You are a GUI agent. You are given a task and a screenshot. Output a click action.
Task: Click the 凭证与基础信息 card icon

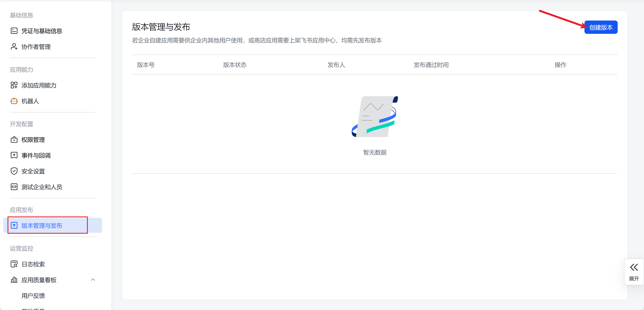pos(14,31)
